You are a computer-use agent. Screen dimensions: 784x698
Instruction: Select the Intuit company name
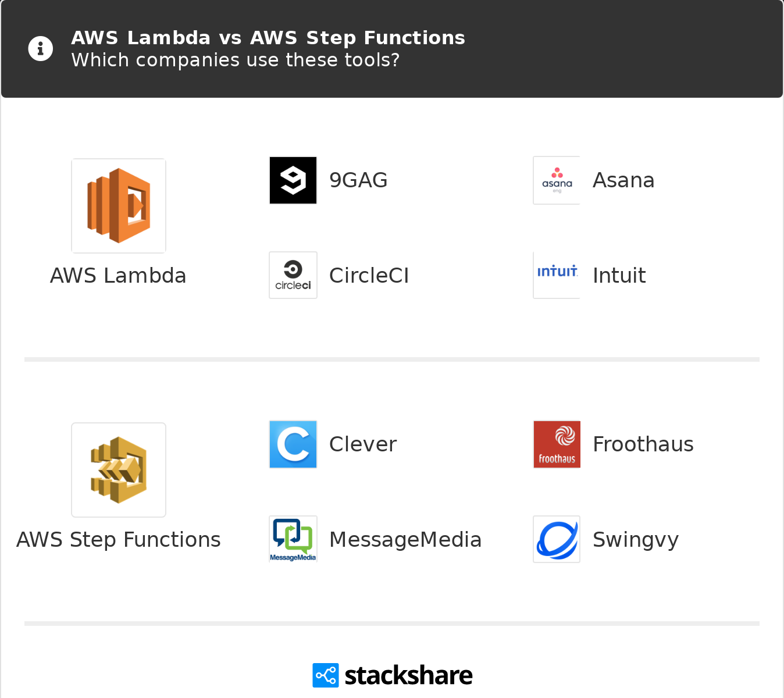[x=619, y=276]
